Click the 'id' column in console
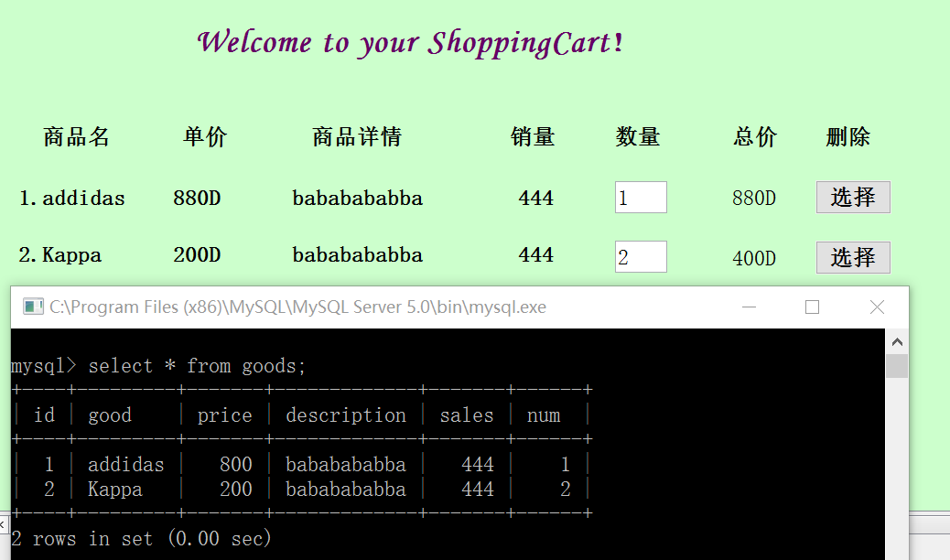Image resolution: width=950 pixels, height=560 pixels. (x=44, y=415)
